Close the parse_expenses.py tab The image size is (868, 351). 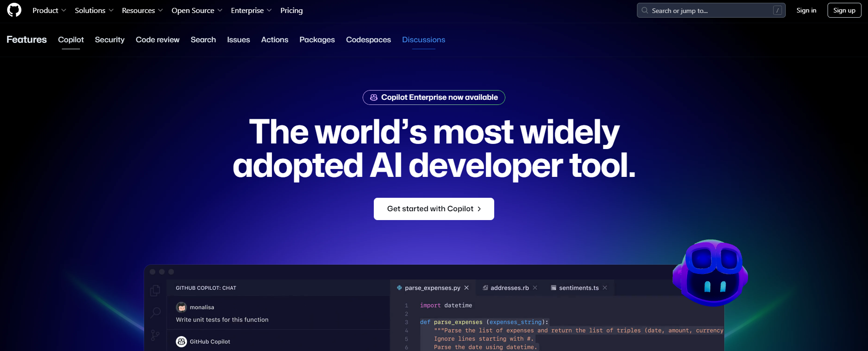(466, 288)
